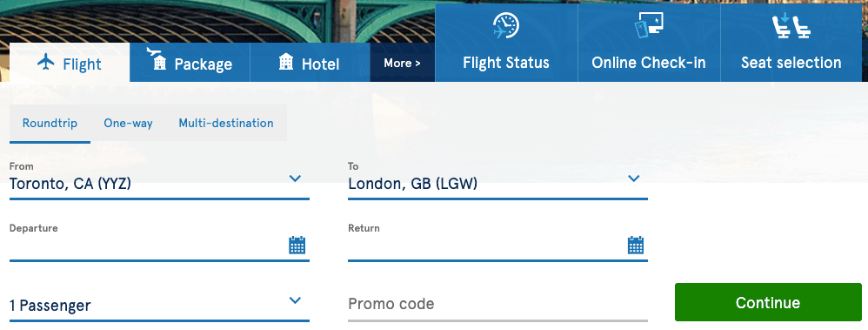Click the Seat selection seats icon

point(791,25)
